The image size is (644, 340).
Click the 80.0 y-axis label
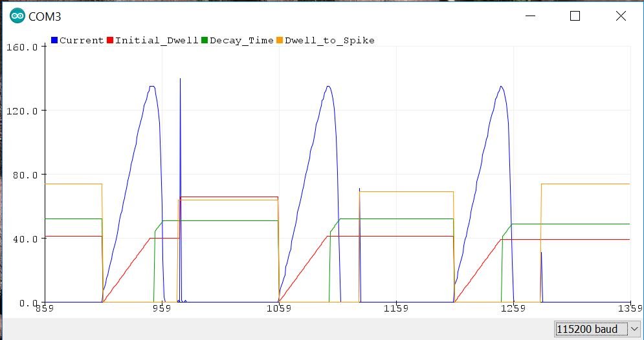click(27, 175)
